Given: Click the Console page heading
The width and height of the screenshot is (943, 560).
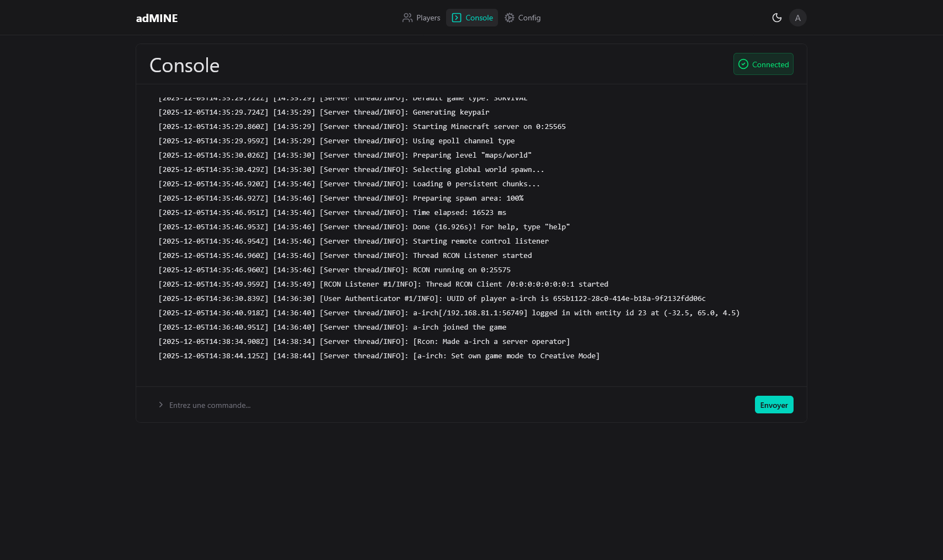Looking at the screenshot, I should point(184,66).
